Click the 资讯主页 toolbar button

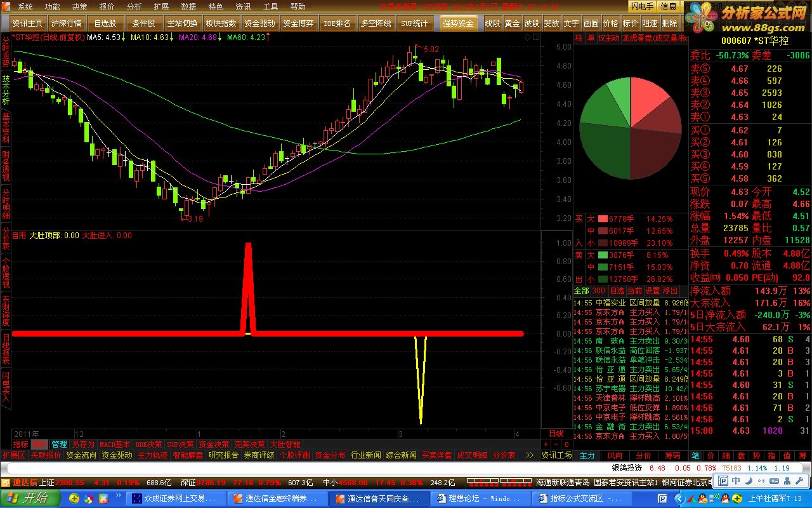(x=27, y=23)
